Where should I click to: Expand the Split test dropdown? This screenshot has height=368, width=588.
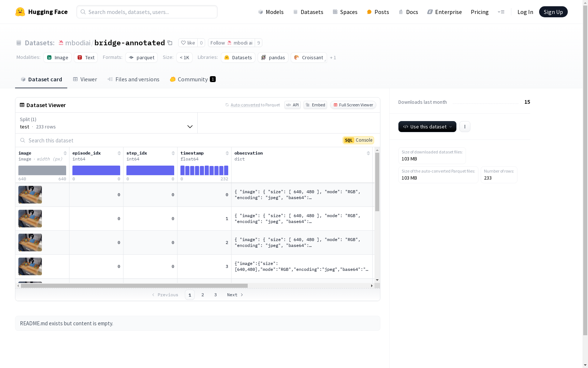107,123
